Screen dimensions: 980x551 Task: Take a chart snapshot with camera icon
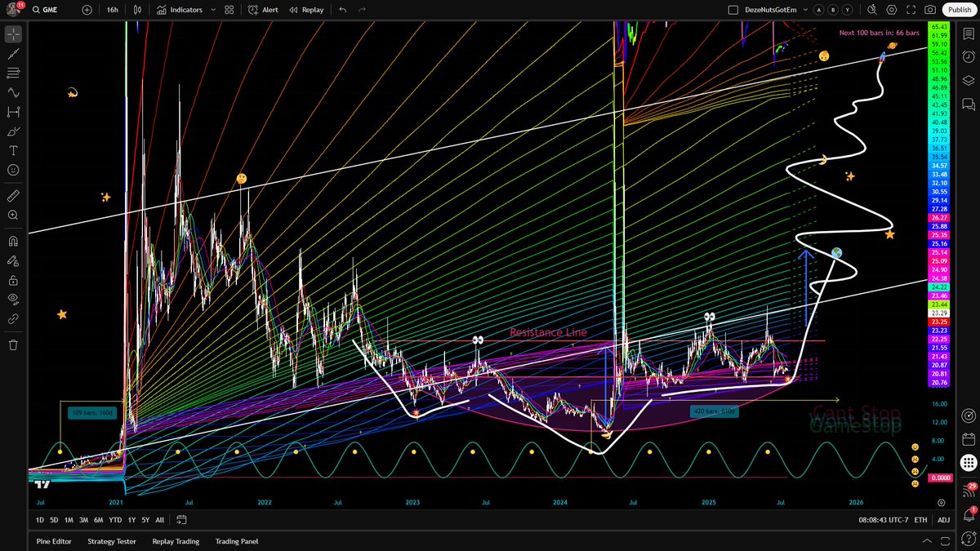coord(930,10)
